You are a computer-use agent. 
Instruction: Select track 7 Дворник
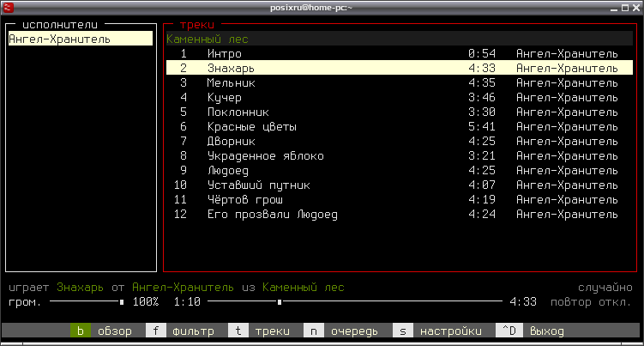click(400, 141)
